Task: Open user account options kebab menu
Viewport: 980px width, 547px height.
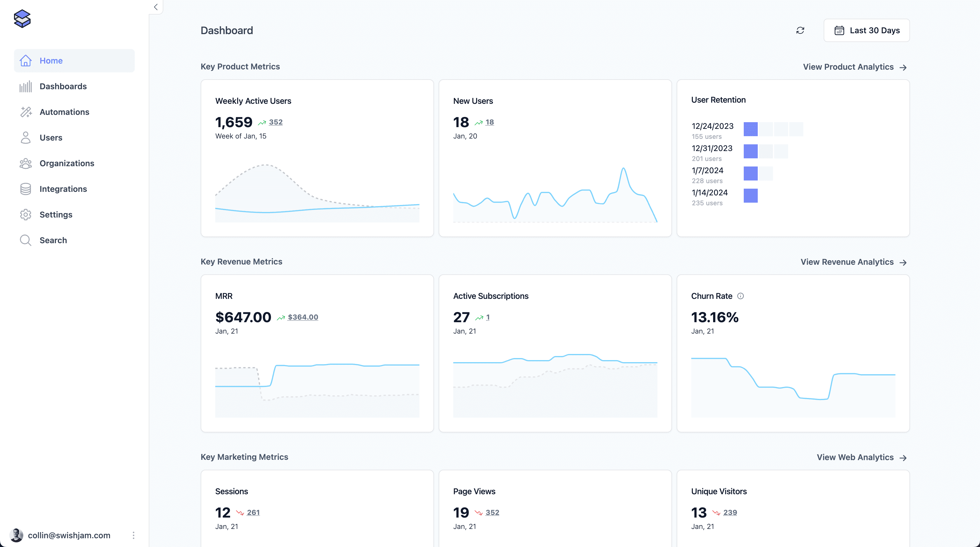Action: point(133,535)
